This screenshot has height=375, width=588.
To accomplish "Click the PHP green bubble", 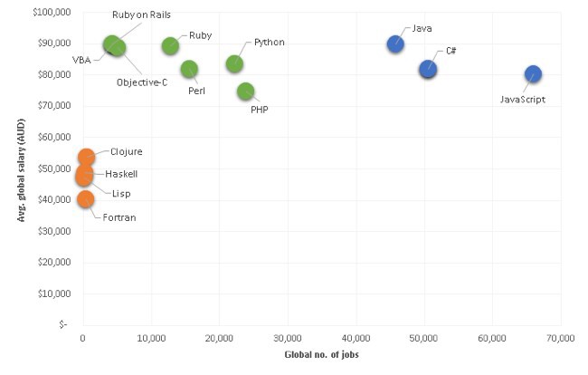I will click(246, 91).
